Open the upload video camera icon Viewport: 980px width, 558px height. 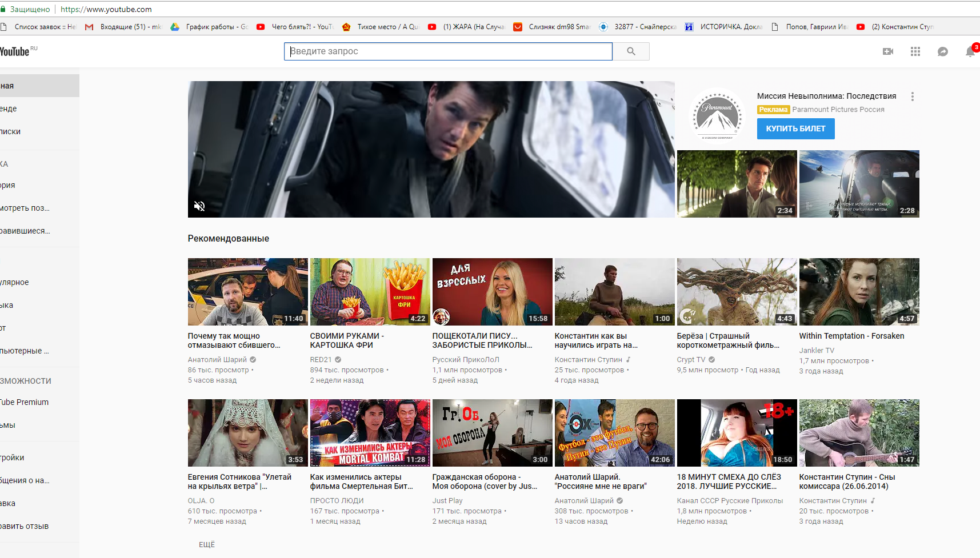coord(888,51)
